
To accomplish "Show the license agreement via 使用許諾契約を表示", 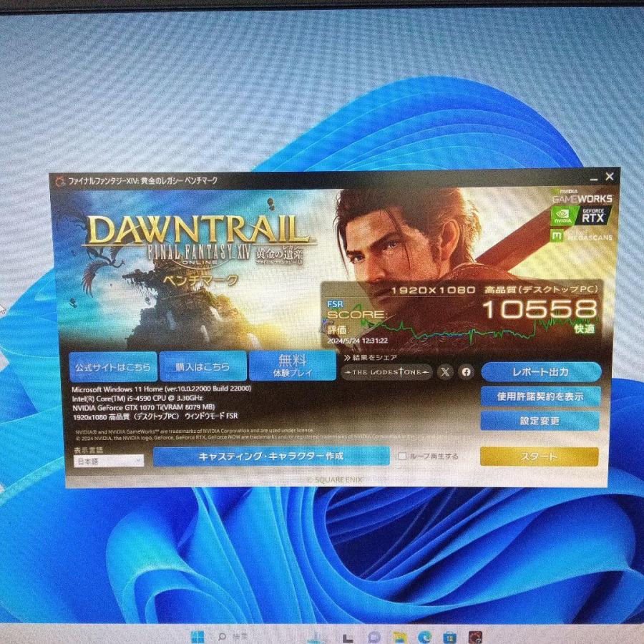I will pos(542,396).
